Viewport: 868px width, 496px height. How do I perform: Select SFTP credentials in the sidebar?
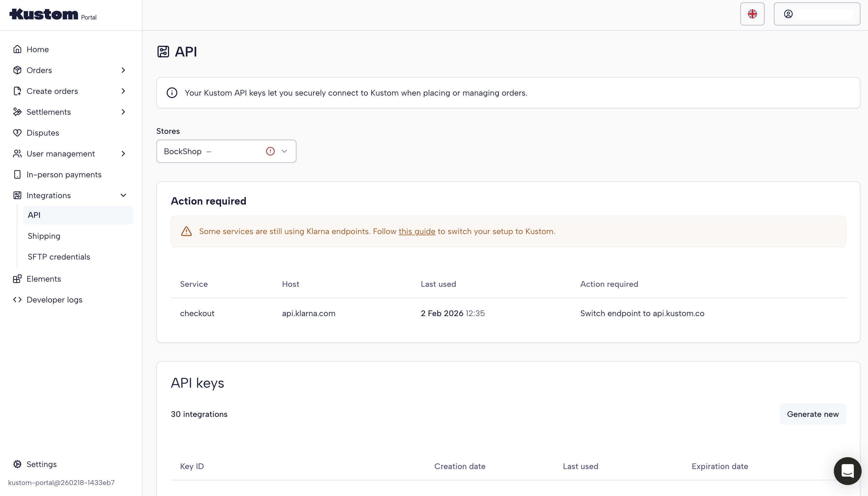pyautogui.click(x=59, y=257)
